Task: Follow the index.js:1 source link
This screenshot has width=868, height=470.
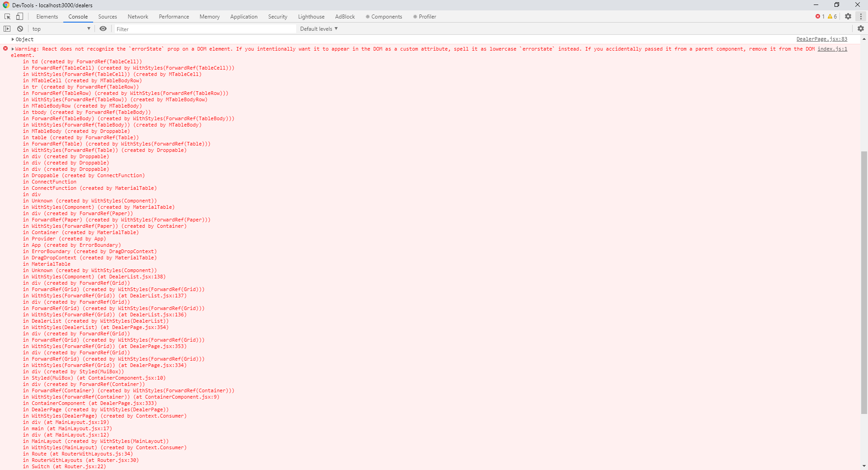Action: point(832,49)
